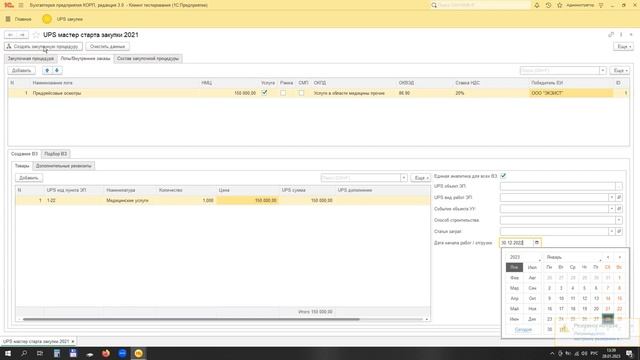This screenshot has width=640, height=360.
Task: Click the calendar icon in date field
Action: tap(537, 242)
